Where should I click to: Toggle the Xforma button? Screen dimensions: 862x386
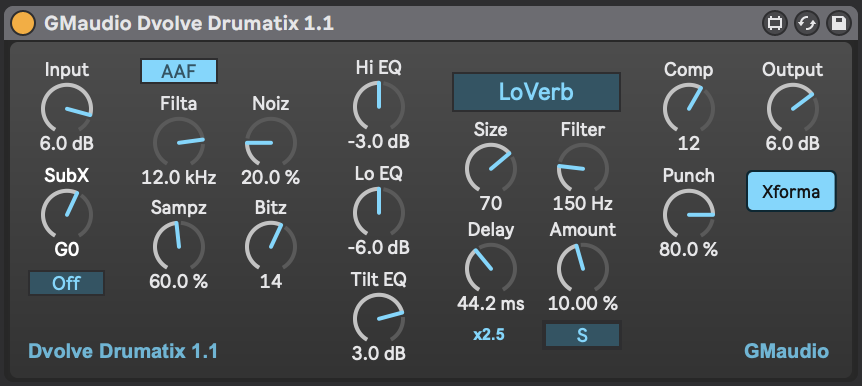791,191
